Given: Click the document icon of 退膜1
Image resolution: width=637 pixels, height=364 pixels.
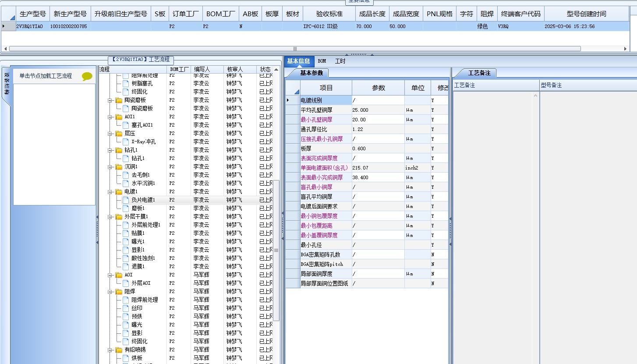Looking at the screenshot, I should tap(126, 267).
